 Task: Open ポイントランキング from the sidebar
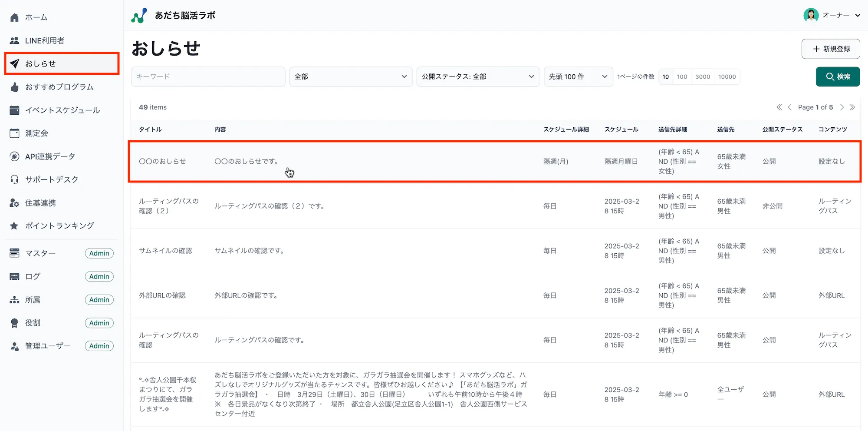(59, 225)
